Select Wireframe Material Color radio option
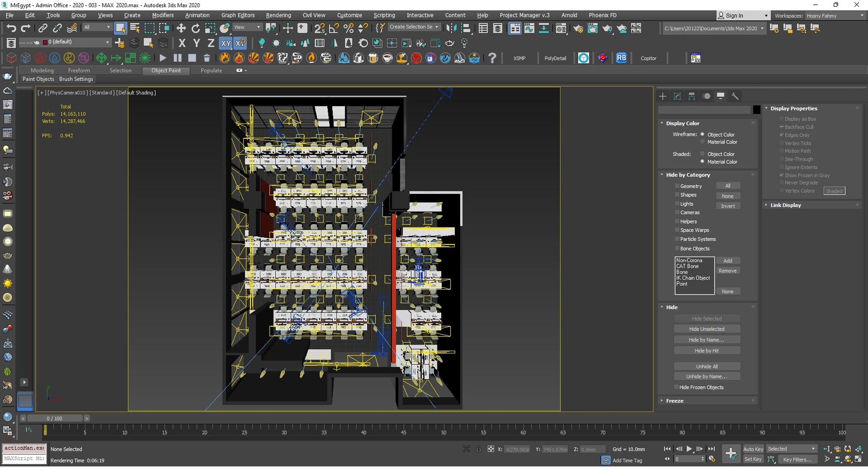Viewport: 868px width, 470px height. click(x=702, y=142)
